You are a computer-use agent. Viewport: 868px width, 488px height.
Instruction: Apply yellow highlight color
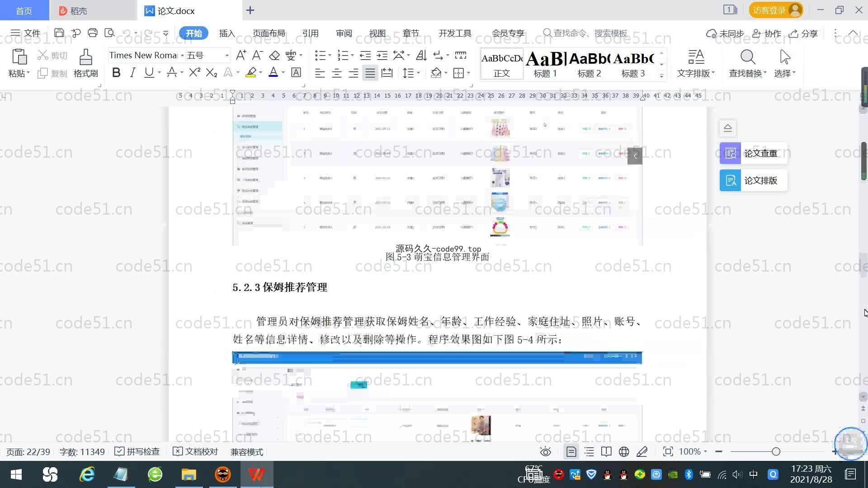(x=251, y=73)
